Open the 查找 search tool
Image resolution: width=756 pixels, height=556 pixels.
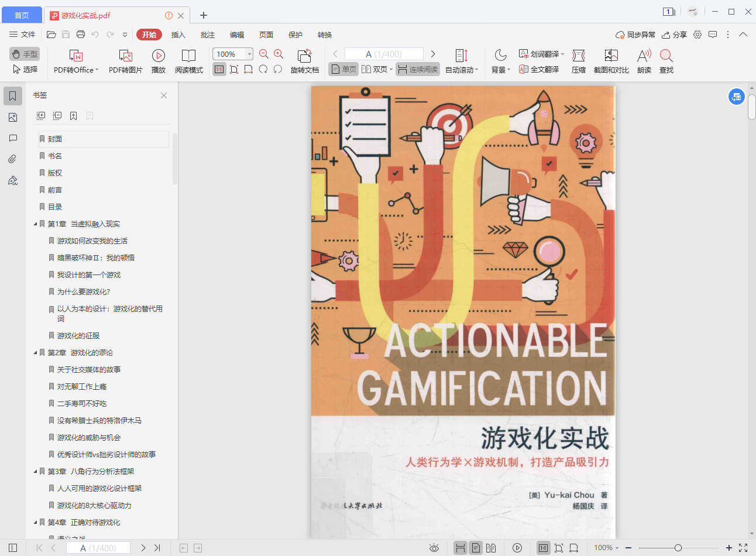[666, 61]
